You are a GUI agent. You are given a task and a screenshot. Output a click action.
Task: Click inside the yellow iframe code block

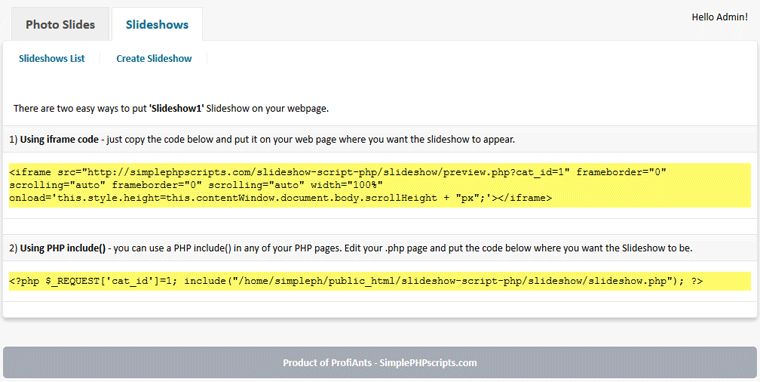(380, 185)
